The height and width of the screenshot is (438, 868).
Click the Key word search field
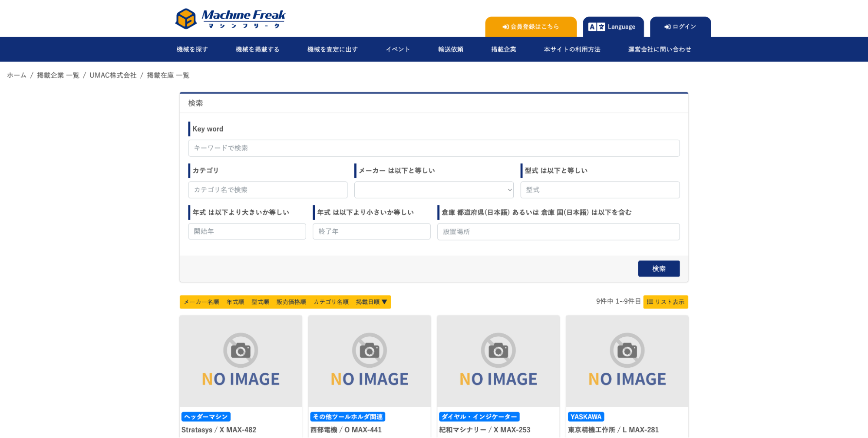pyautogui.click(x=433, y=148)
